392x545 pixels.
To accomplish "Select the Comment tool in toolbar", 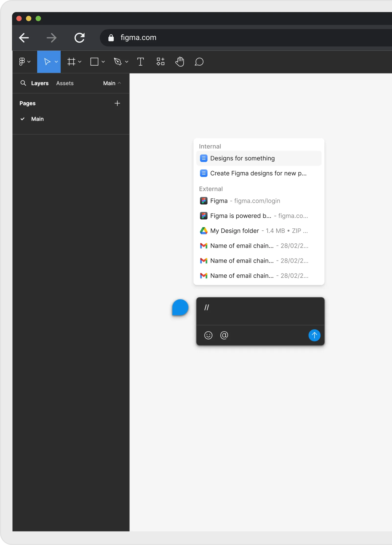I will [x=199, y=62].
